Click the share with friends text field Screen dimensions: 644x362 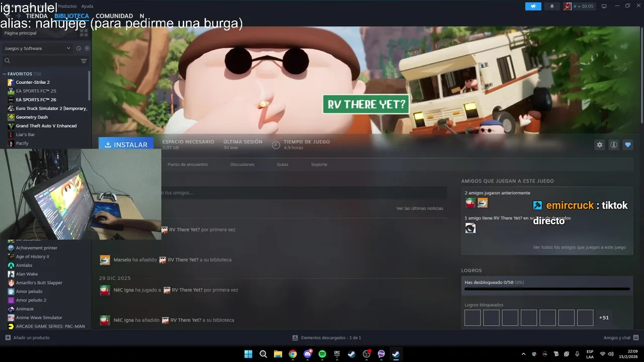point(304,193)
